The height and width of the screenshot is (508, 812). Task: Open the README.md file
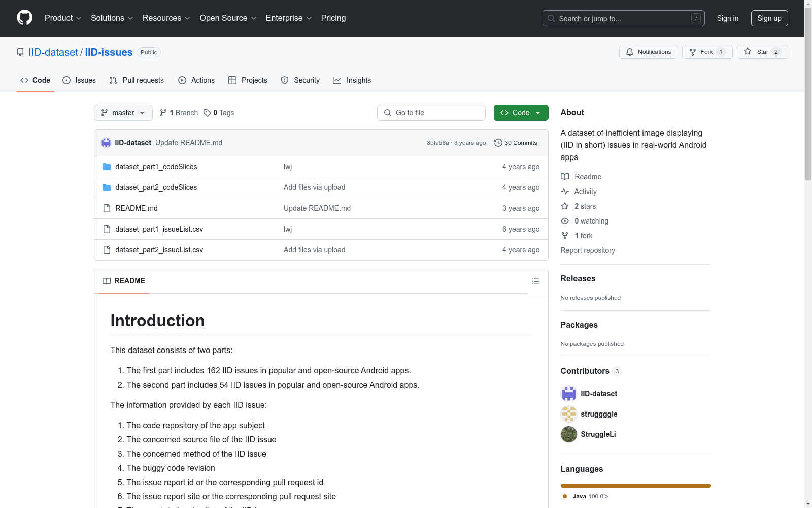pyautogui.click(x=137, y=208)
